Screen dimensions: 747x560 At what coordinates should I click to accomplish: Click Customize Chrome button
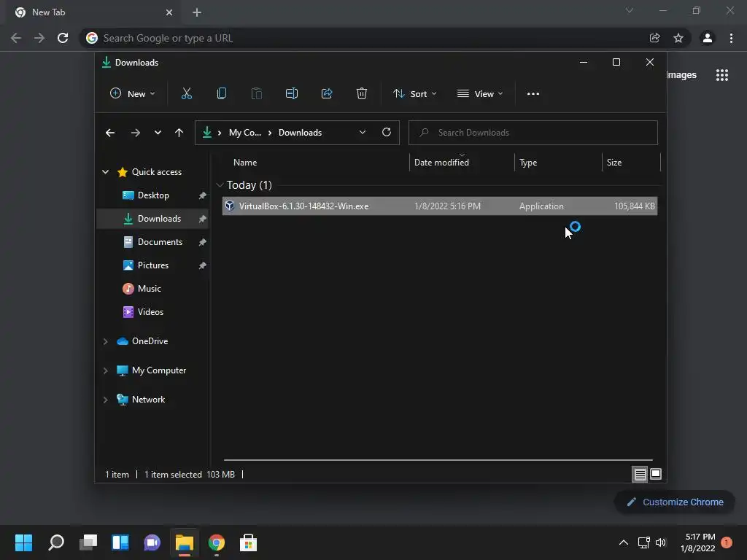click(x=675, y=502)
